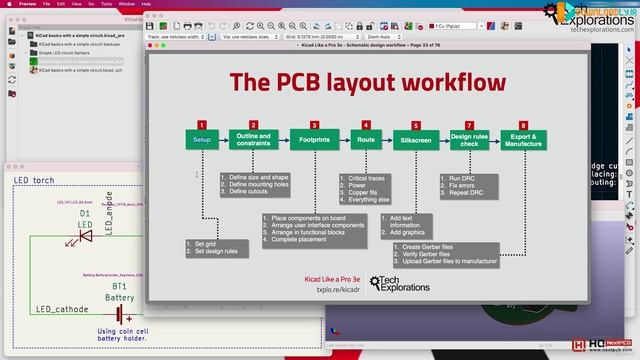
Task: Select the circuit-backups folder
Action: point(79,44)
